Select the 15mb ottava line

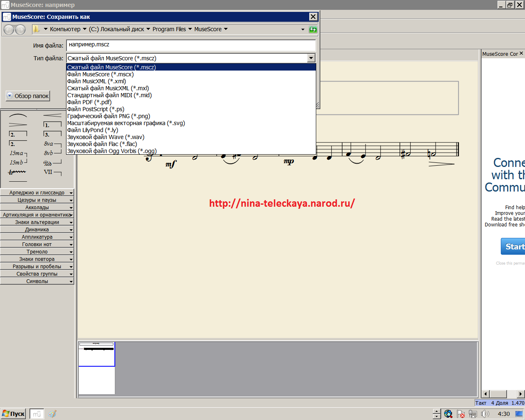point(18,162)
